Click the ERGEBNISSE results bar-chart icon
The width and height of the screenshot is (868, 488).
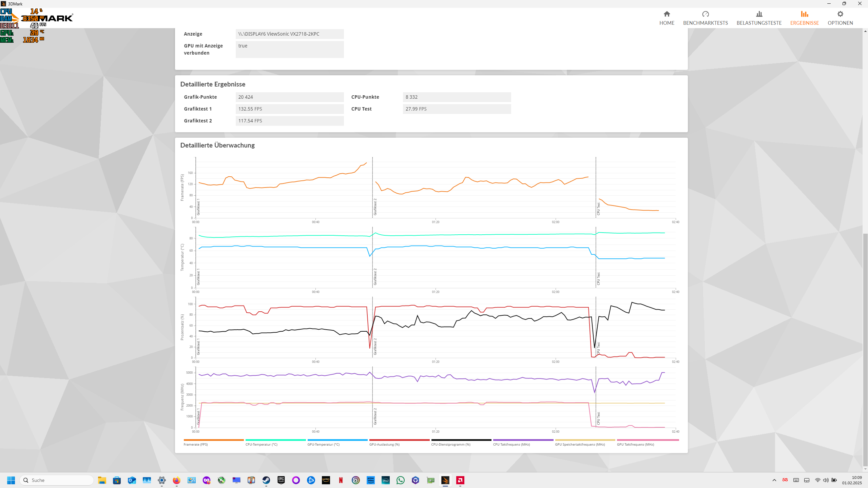(804, 14)
